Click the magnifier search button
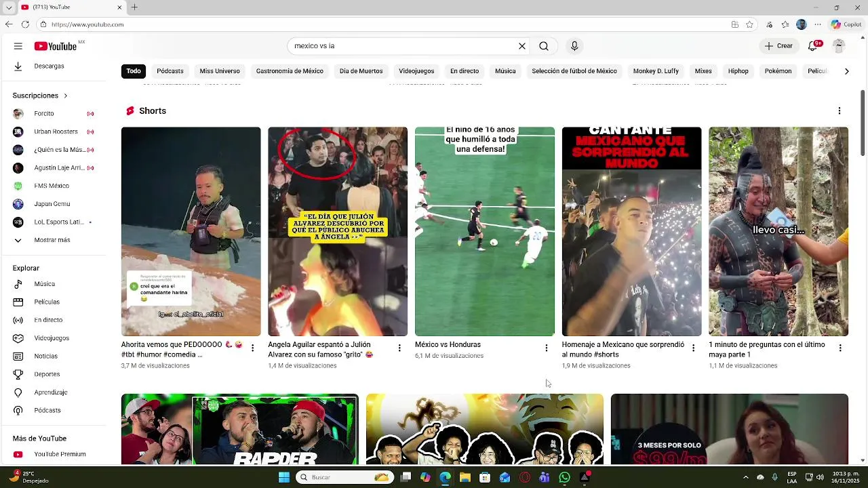 click(x=544, y=46)
